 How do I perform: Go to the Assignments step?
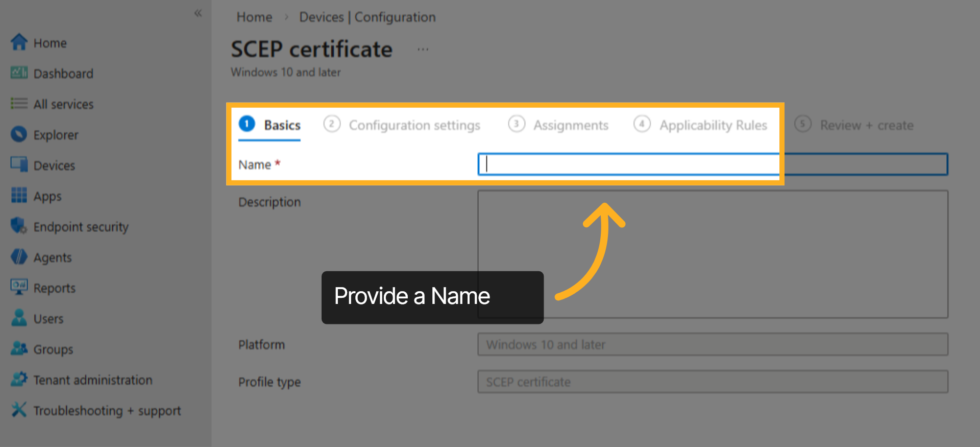[558, 125]
